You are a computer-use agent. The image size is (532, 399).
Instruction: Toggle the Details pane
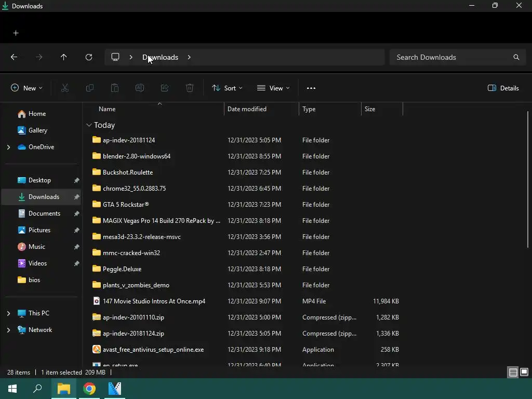(503, 88)
